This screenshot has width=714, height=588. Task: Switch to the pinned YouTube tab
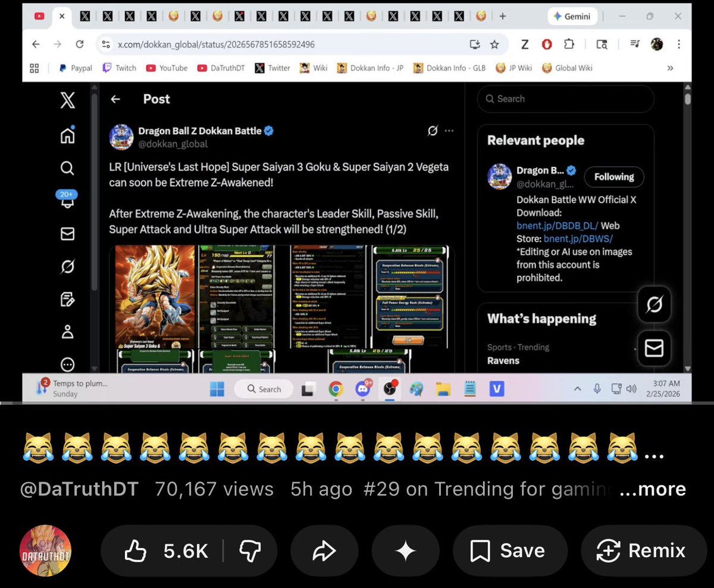pyautogui.click(x=39, y=17)
